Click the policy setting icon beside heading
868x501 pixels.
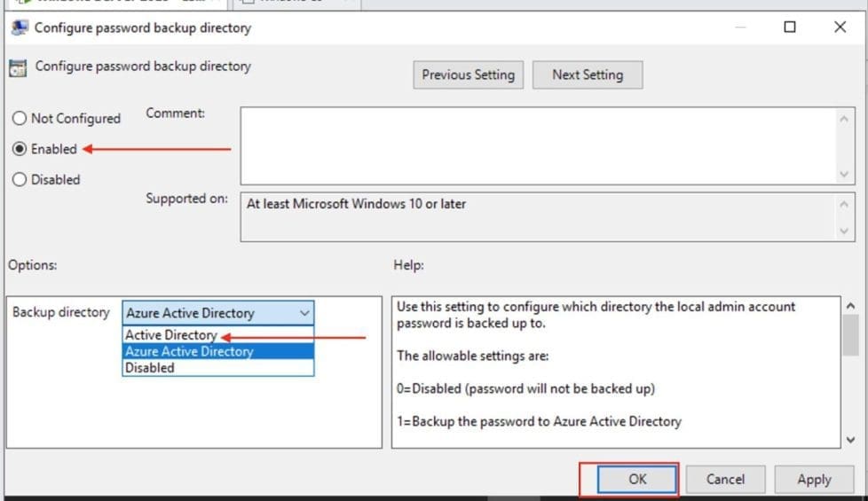(x=18, y=68)
